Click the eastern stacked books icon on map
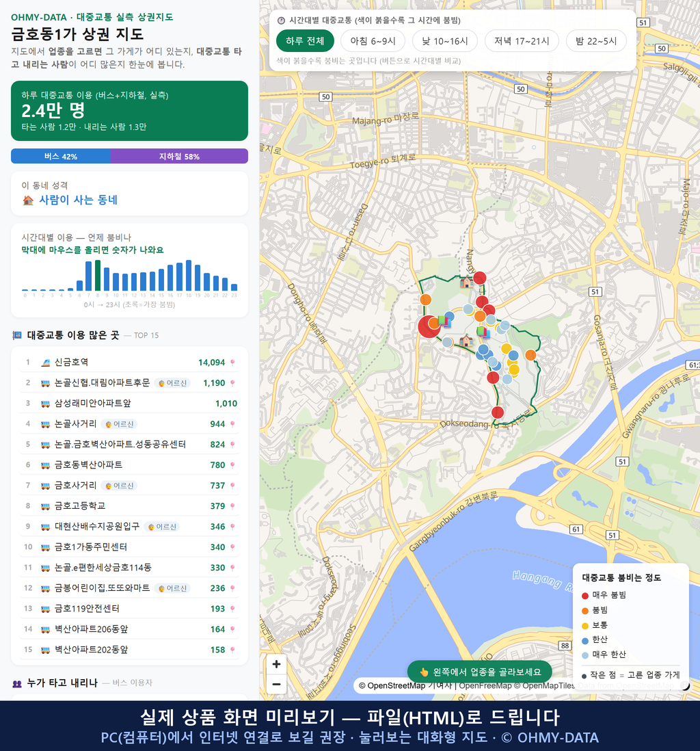The height and width of the screenshot is (751, 700). [483, 332]
